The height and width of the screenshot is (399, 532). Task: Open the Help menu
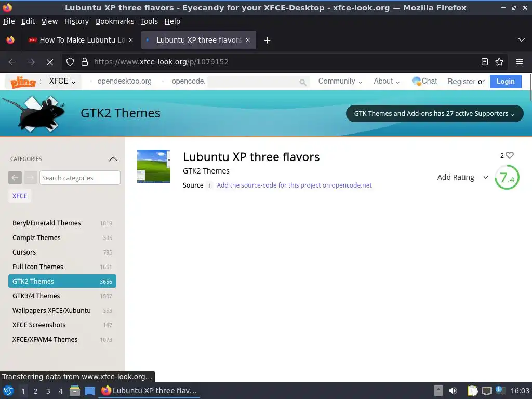(172, 21)
